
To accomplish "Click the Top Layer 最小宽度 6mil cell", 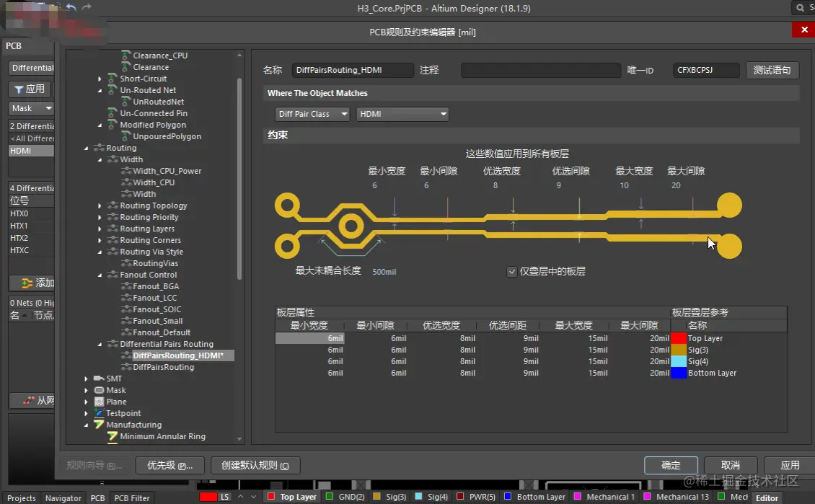I will (x=309, y=338).
